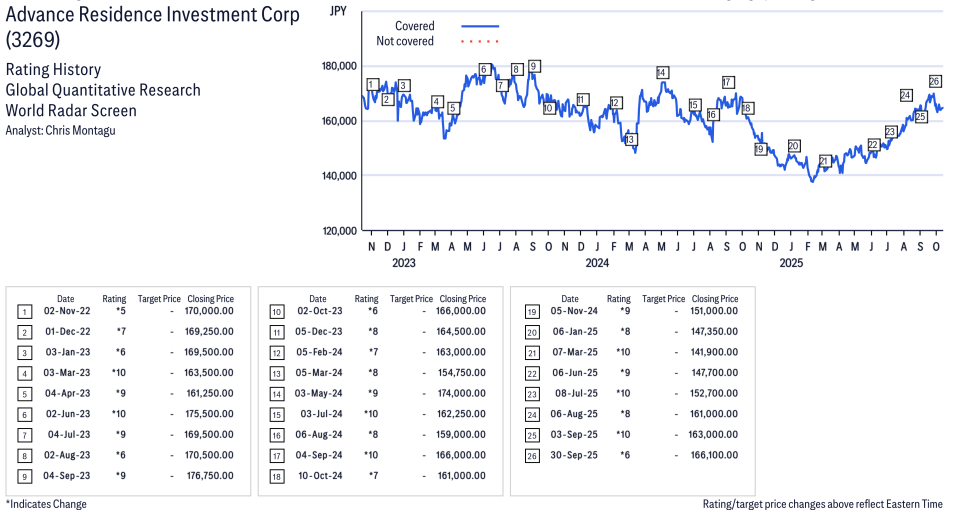The height and width of the screenshot is (510, 954).
Task: Click the blue Covered legend line sample
Action: click(480, 26)
